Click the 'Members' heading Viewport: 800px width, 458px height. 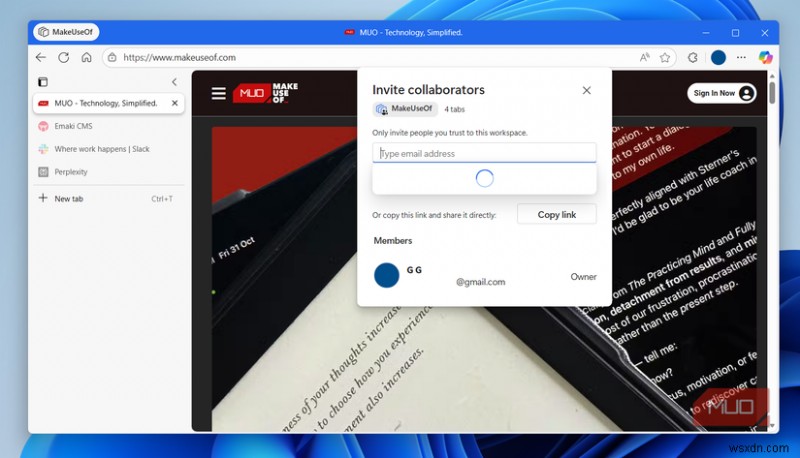[393, 241]
